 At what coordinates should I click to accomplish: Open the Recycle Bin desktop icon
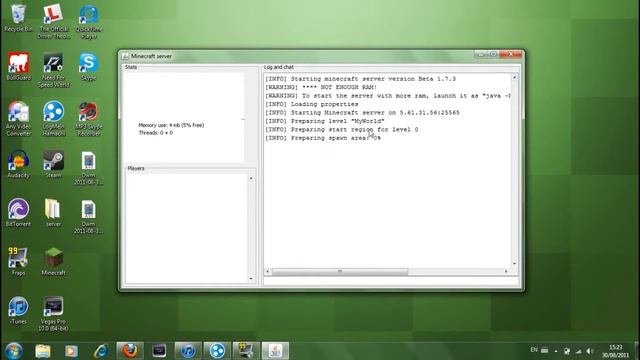pos(18,18)
